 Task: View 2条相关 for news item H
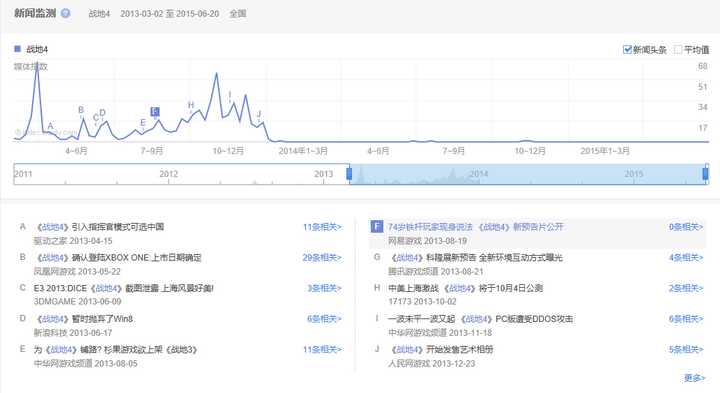686,288
